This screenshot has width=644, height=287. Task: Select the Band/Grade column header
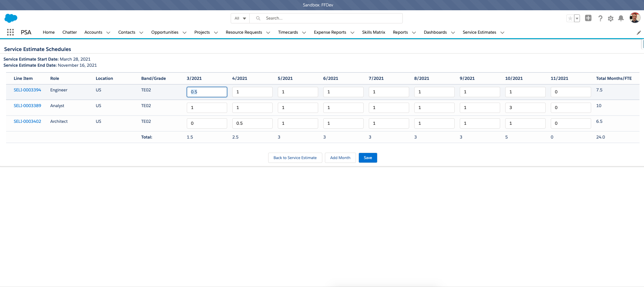[x=153, y=79]
